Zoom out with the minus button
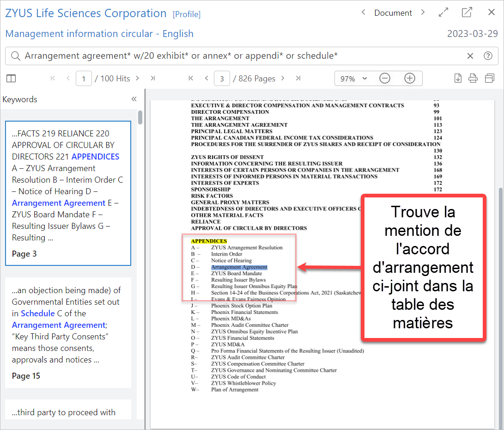 385,78
